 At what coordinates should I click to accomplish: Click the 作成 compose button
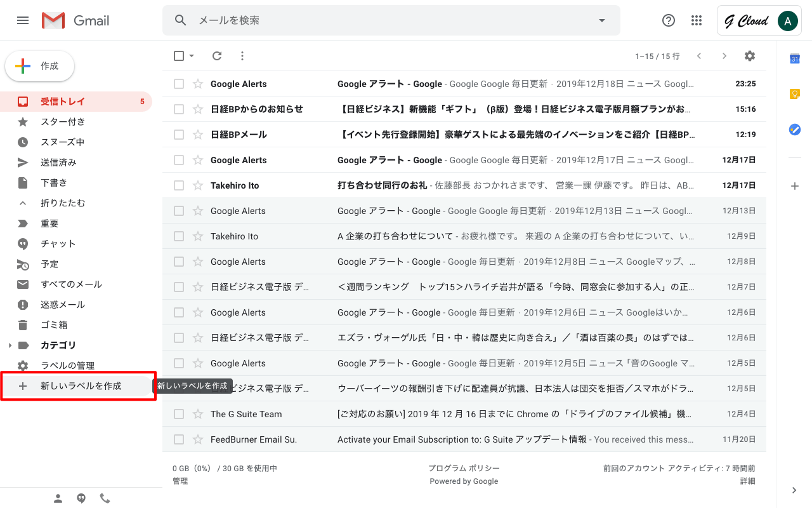click(x=40, y=66)
